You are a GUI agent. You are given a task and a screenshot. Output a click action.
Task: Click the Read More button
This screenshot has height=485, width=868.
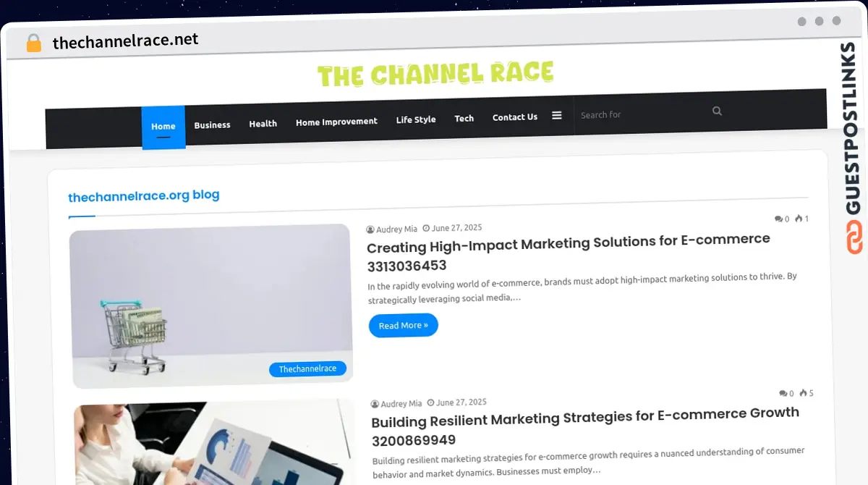(x=404, y=325)
